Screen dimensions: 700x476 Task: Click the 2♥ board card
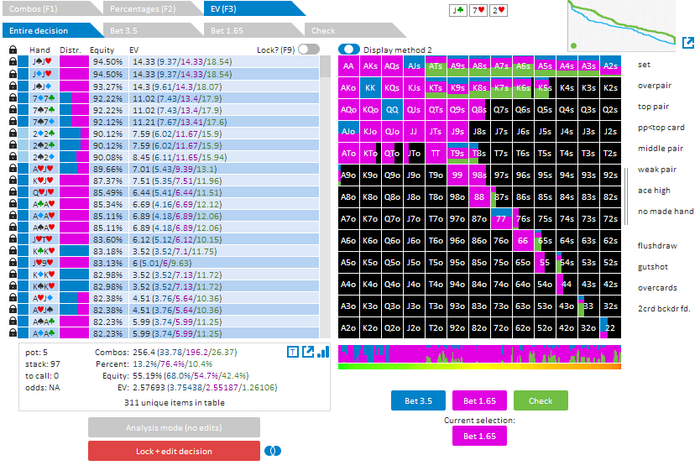(498, 10)
